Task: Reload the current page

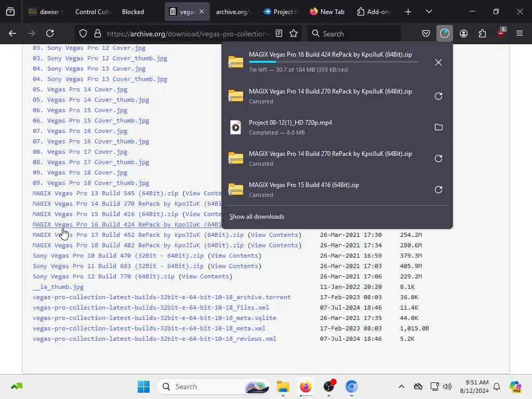Action: (50, 33)
